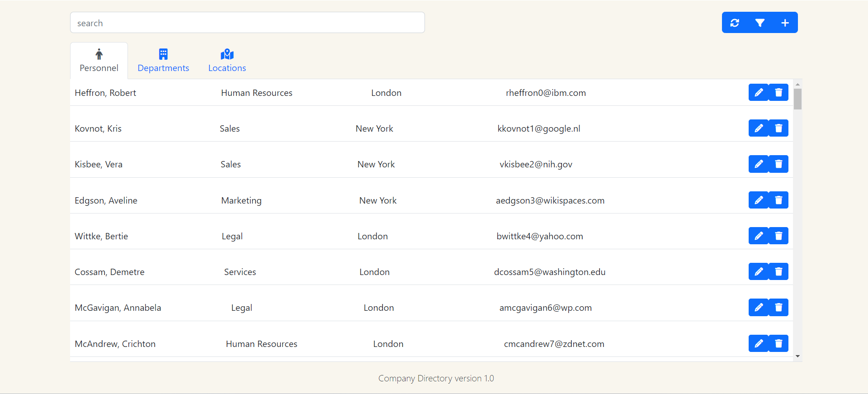Delete Crichton McAndrew with trash icon

tap(778, 343)
